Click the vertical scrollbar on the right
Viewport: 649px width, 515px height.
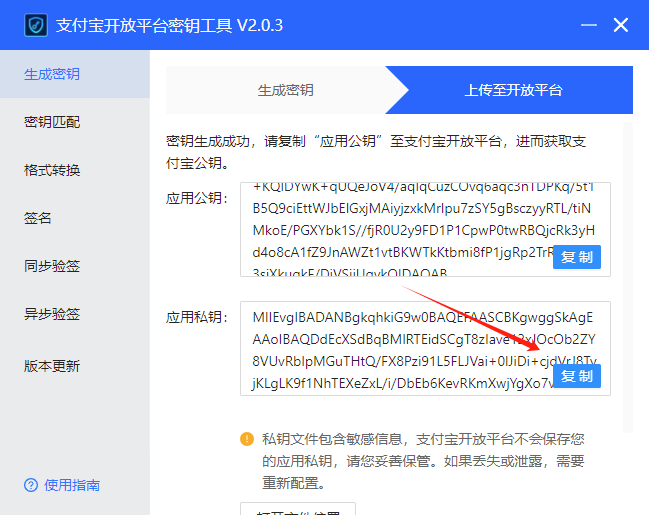tap(628, 277)
